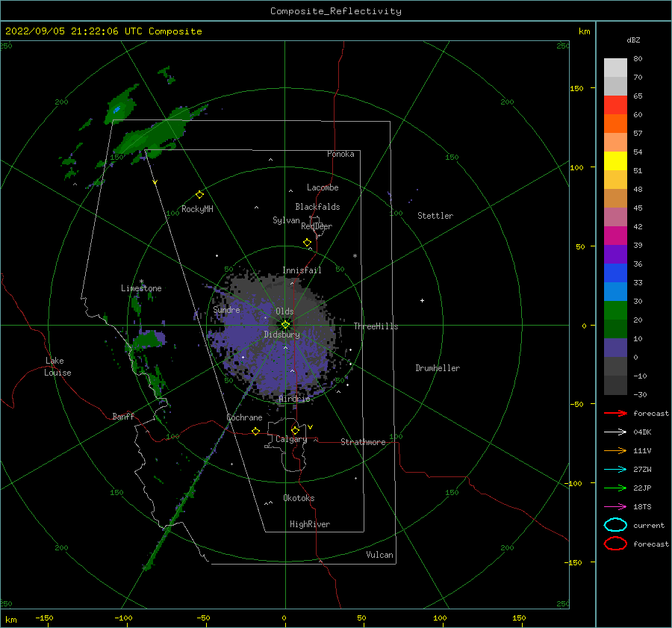Screen dimensions: 672x628
Task: Click the green 22JP arrow icon
Action: point(615,488)
